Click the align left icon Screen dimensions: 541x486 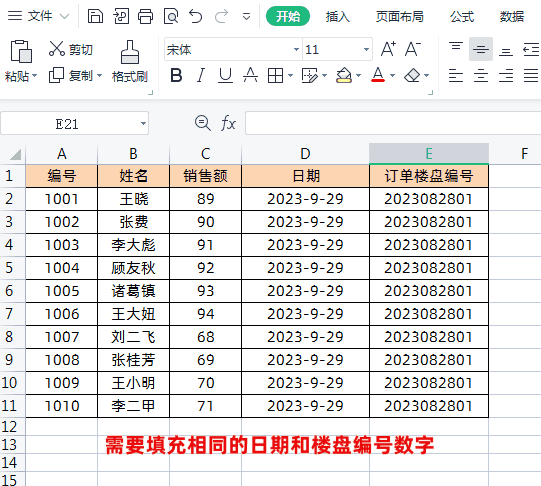456,75
